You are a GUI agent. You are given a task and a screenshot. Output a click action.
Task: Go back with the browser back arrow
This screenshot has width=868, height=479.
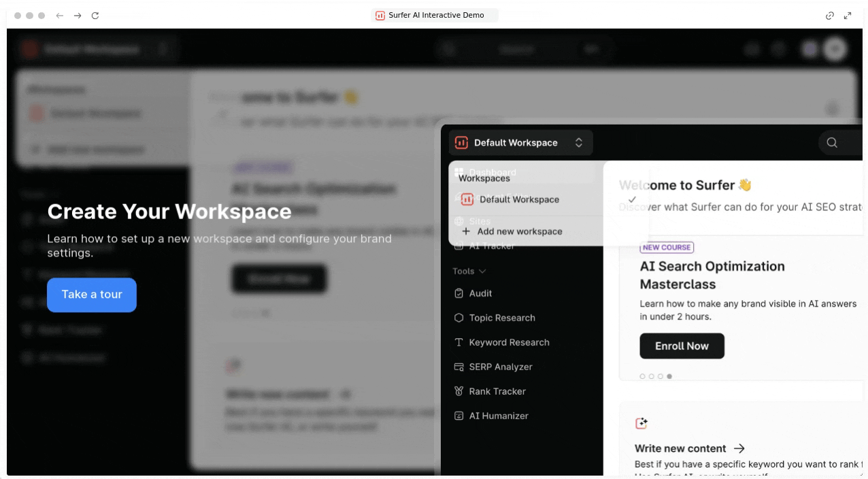(x=60, y=15)
